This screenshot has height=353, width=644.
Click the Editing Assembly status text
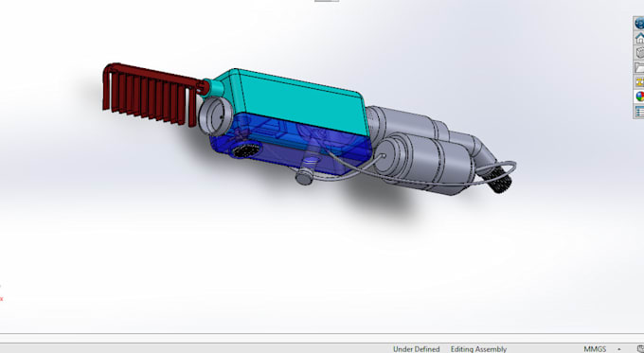click(x=478, y=349)
